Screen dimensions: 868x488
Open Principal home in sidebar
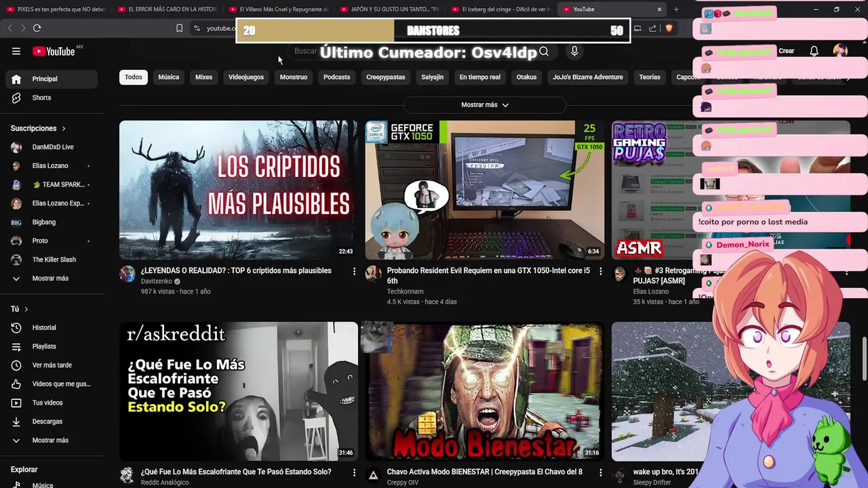52,79
